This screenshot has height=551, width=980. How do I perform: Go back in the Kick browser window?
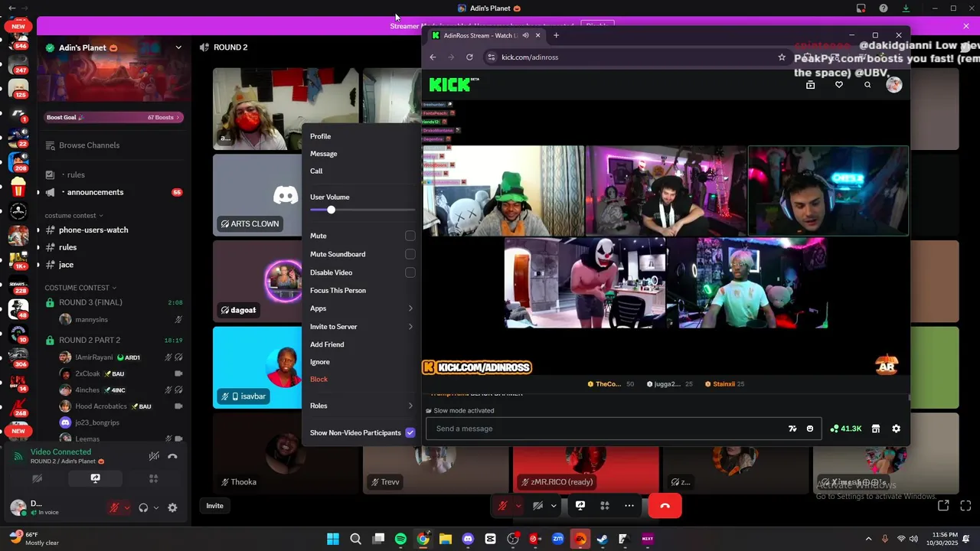(x=433, y=57)
